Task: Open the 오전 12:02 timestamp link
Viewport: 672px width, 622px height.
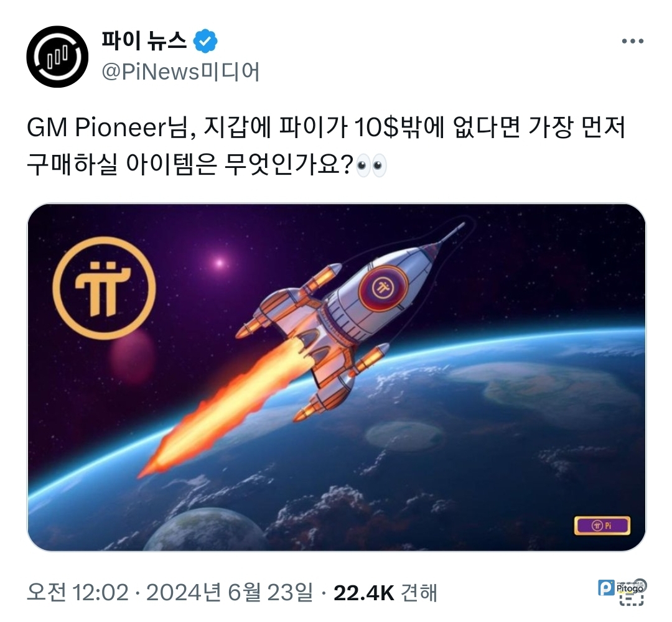Action: point(78,592)
